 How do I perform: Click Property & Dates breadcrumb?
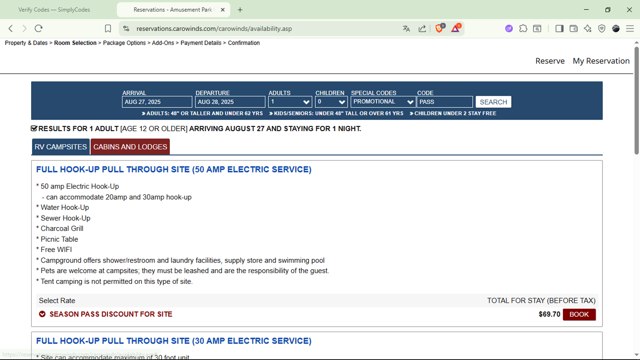26,43
